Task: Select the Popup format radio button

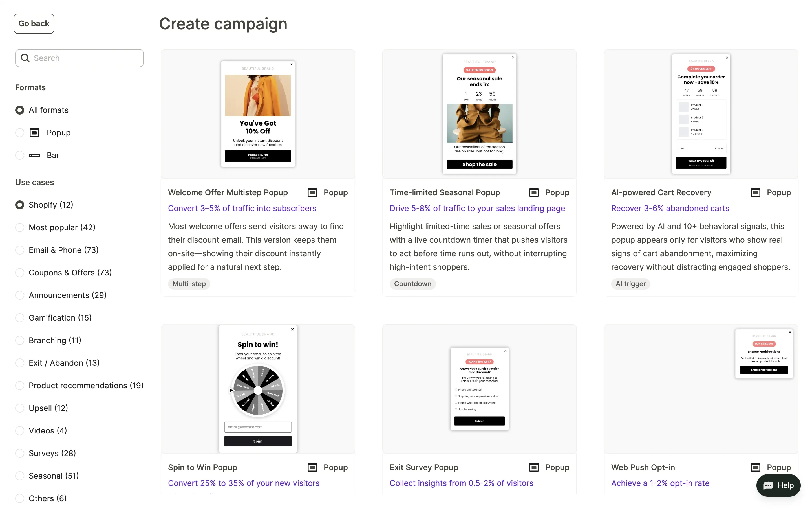Action: click(x=20, y=133)
